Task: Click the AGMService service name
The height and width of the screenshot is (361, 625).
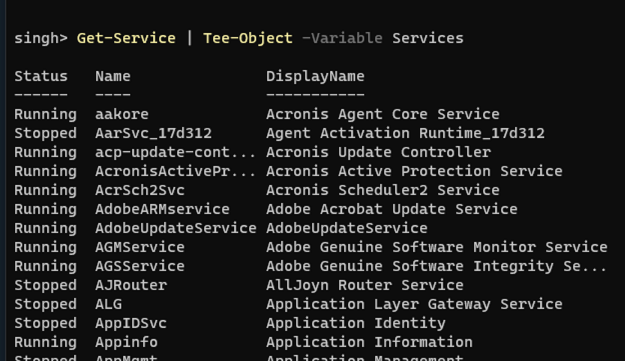Action: pyautogui.click(x=140, y=247)
